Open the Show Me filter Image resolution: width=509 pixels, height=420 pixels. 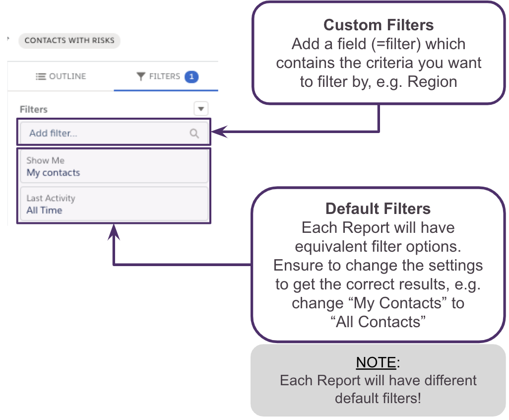point(114,167)
